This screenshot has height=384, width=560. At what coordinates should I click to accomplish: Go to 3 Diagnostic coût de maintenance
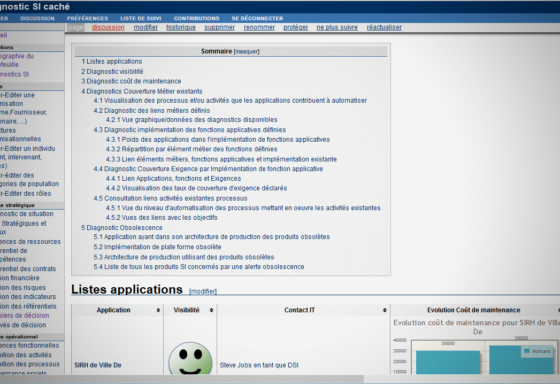(131, 81)
